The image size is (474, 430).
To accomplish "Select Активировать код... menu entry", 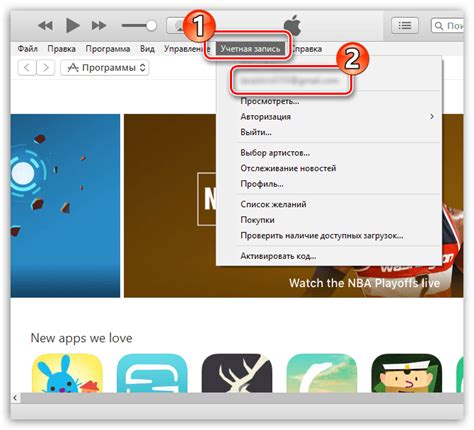I will [x=278, y=256].
